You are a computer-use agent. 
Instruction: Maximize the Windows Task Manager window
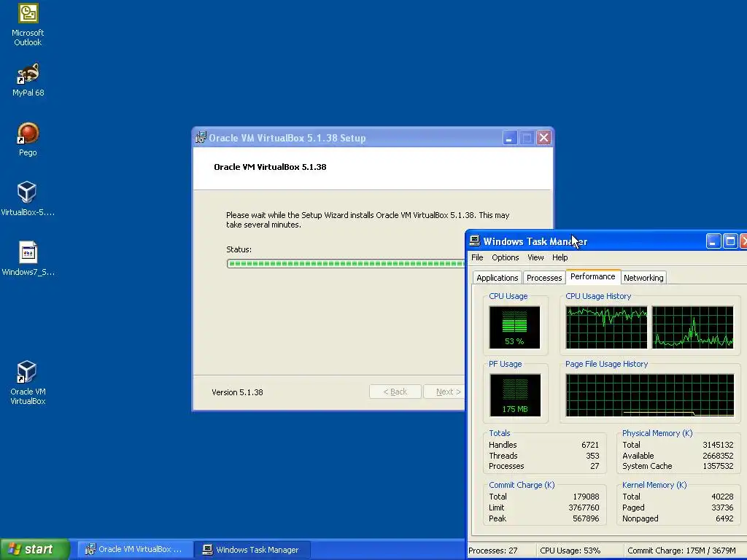pyautogui.click(x=730, y=241)
